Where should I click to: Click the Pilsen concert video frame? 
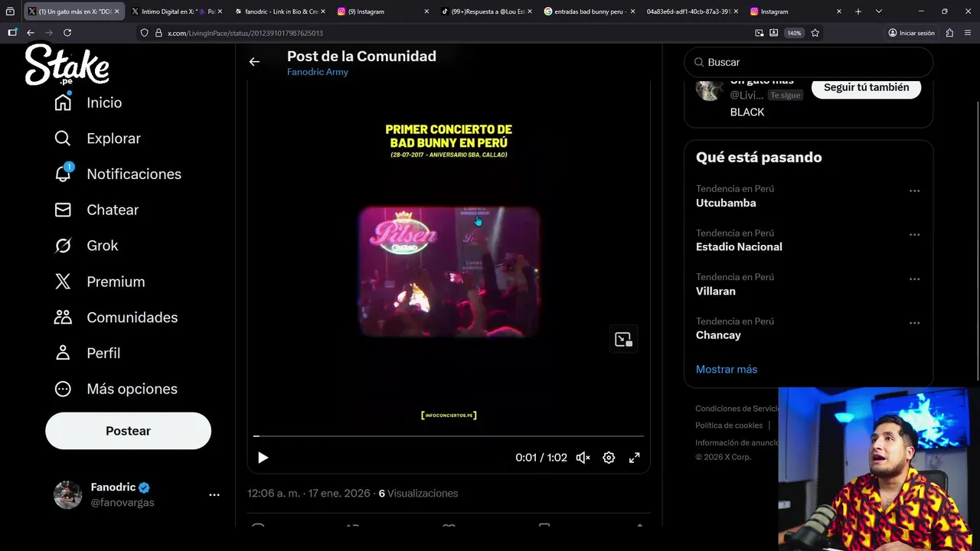pyautogui.click(x=449, y=272)
